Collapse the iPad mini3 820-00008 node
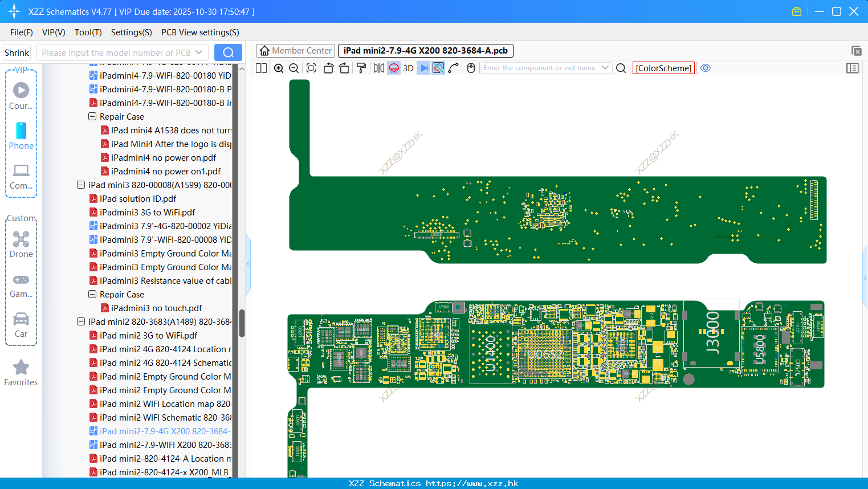This screenshot has width=868, height=489. (x=81, y=185)
